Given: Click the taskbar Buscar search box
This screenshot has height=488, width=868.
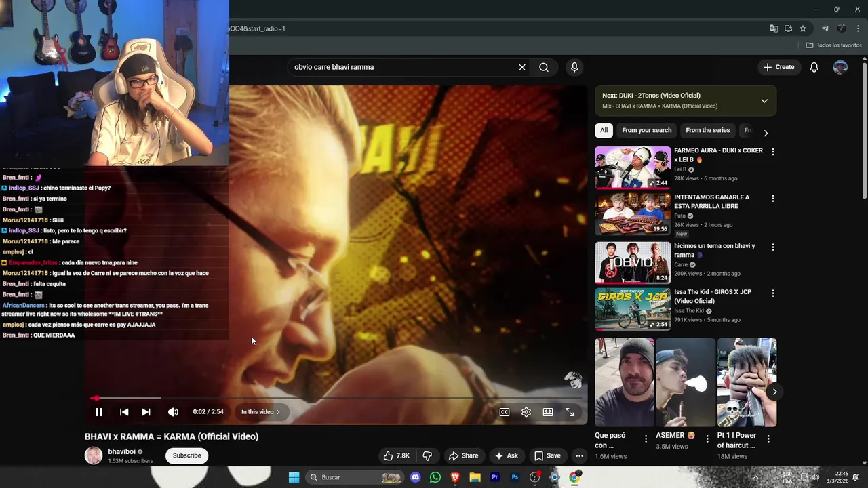Looking at the screenshot, I should pos(354,477).
